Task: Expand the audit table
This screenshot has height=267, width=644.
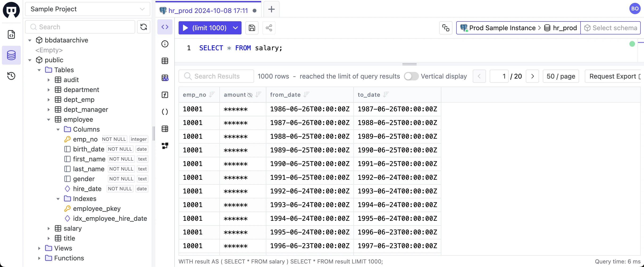Action: pyautogui.click(x=49, y=80)
